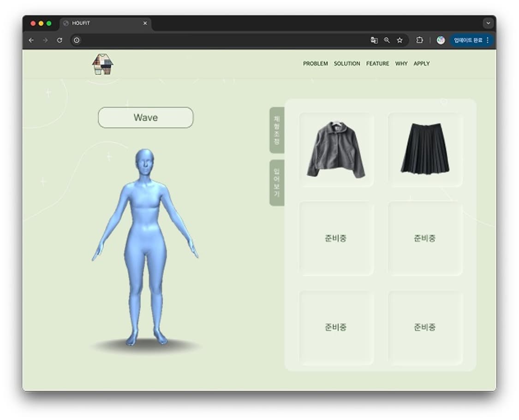Open the browser profile avatar

(441, 40)
